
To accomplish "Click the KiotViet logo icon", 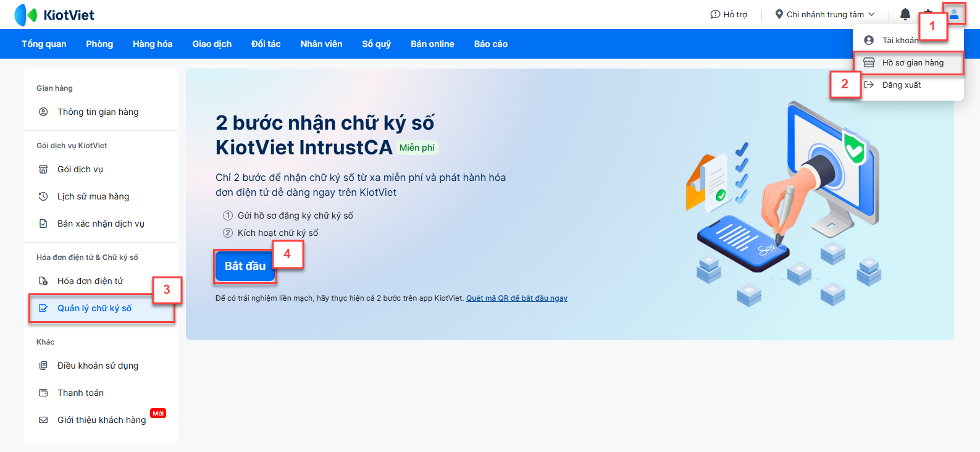I will [26, 15].
